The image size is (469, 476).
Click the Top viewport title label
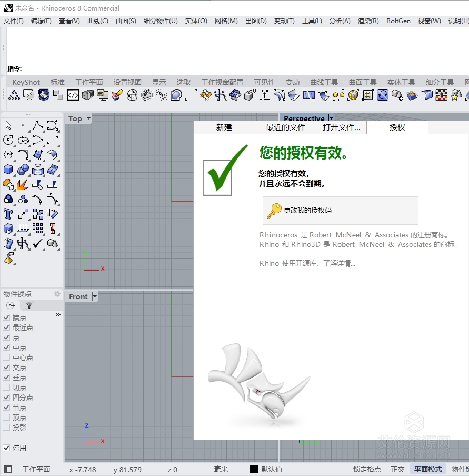pyautogui.click(x=75, y=118)
